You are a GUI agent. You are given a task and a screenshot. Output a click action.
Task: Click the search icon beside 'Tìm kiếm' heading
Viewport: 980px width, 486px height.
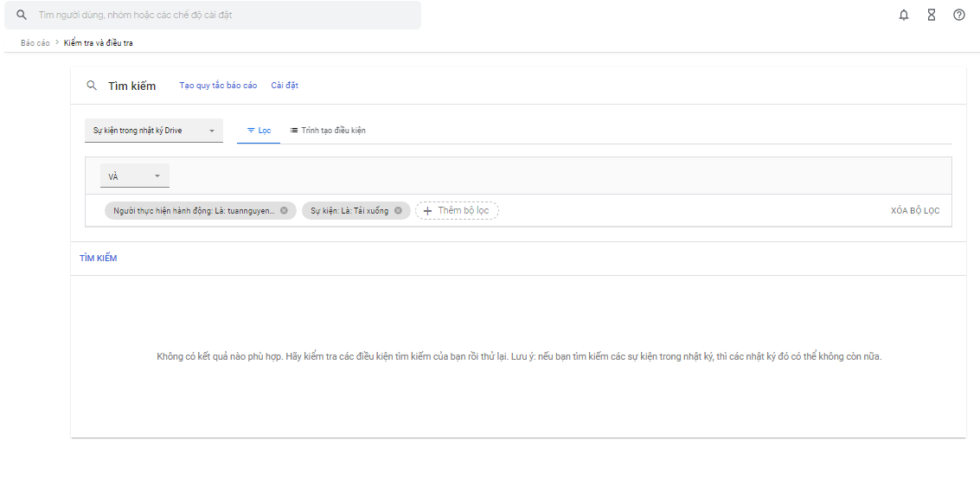pyautogui.click(x=91, y=86)
